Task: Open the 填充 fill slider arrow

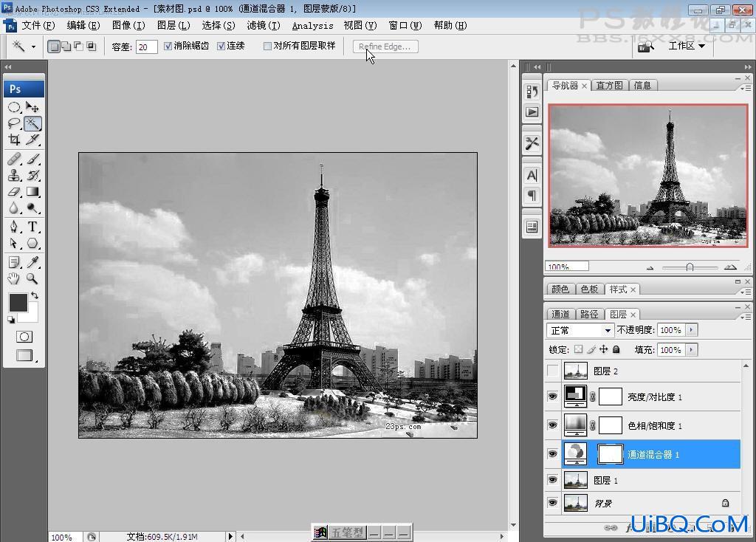Action: [691, 349]
